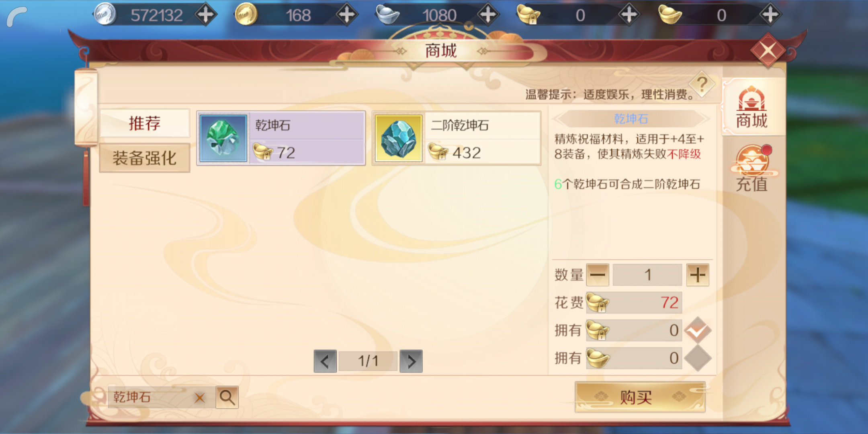The image size is (868, 434).
Task: Decrease purchase quantity with minus button
Action: pos(598,275)
